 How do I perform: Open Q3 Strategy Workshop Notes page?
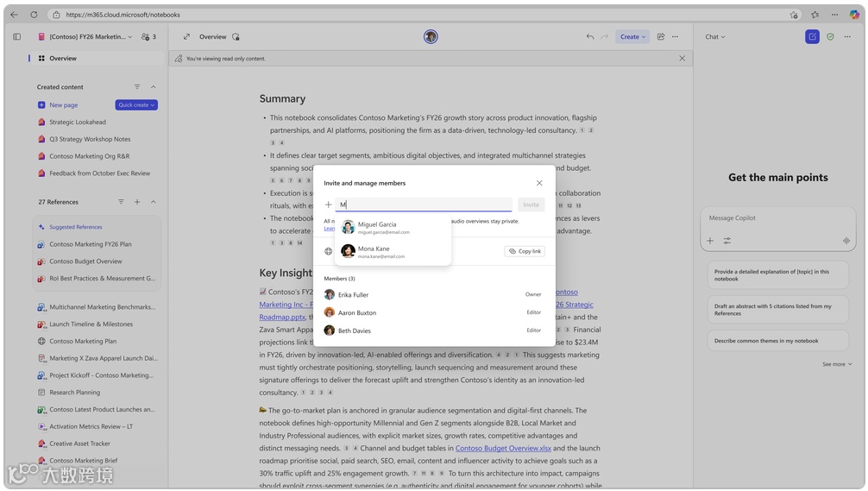tap(90, 139)
